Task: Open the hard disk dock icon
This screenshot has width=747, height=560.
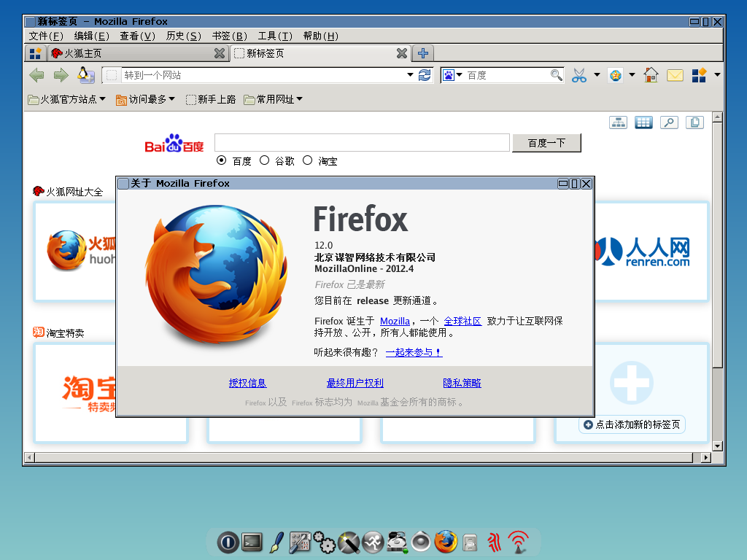Action: pyautogui.click(x=397, y=542)
